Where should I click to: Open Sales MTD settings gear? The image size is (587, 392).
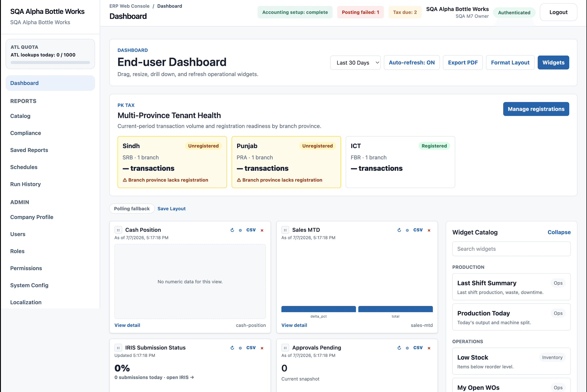click(x=407, y=230)
